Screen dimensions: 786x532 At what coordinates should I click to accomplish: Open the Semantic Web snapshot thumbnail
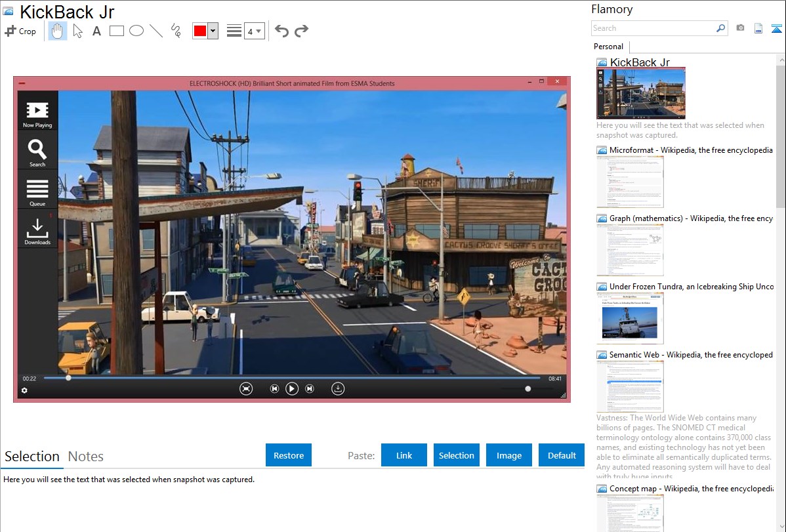point(630,386)
